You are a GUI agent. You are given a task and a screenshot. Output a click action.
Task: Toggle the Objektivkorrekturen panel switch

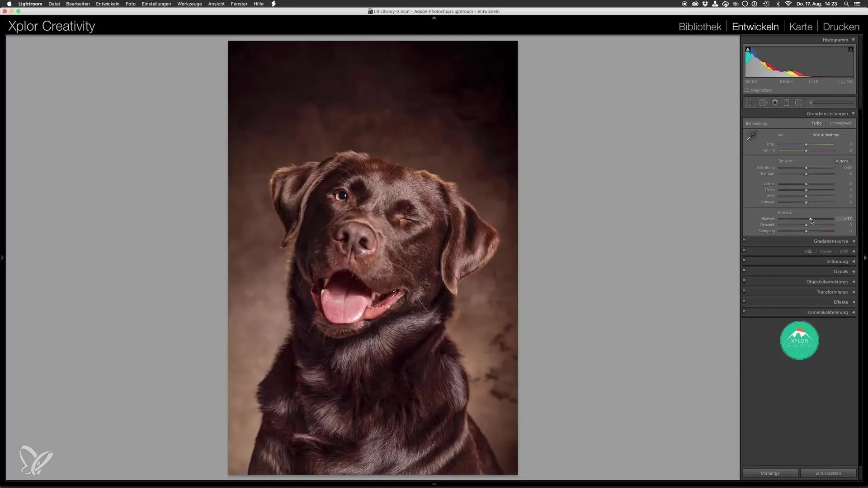[744, 282]
